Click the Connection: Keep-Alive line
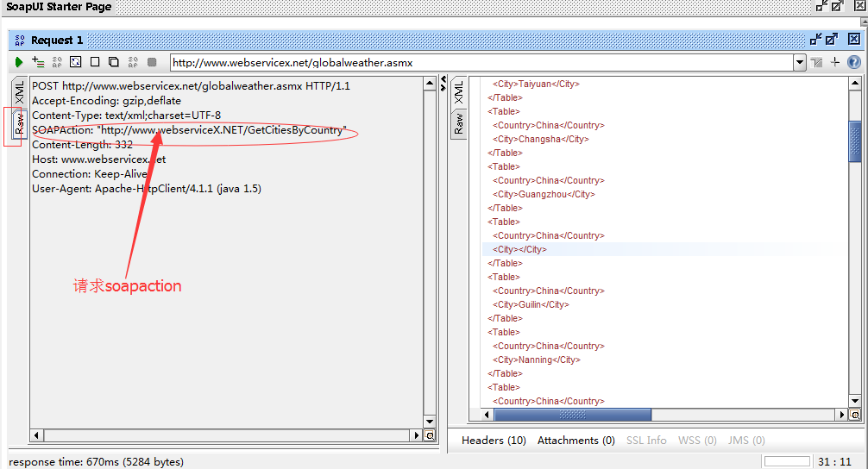868x469 pixels. pos(89,173)
